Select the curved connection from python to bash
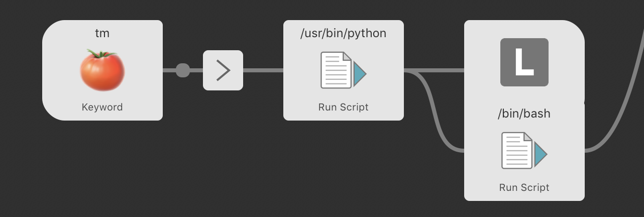644x217 pixels. click(x=433, y=111)
